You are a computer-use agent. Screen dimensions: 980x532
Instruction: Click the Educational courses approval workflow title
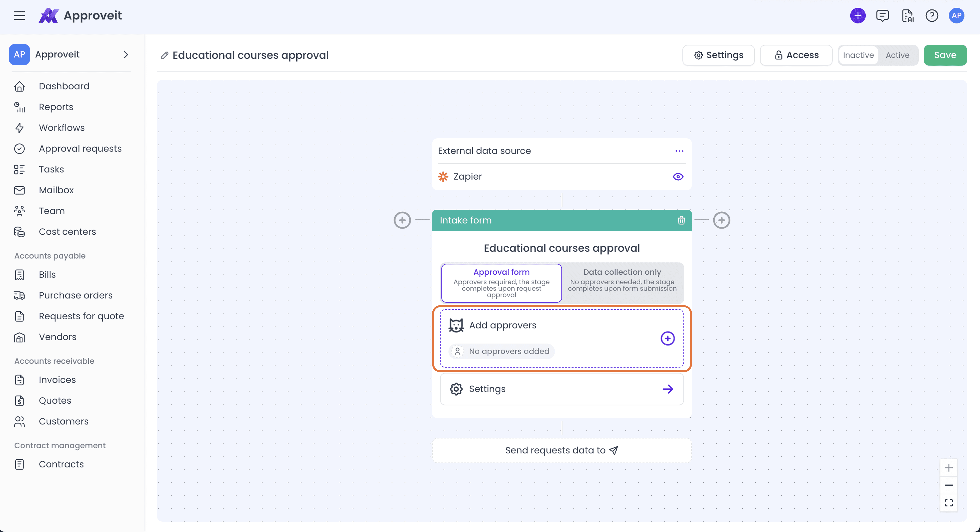[250, 56]
